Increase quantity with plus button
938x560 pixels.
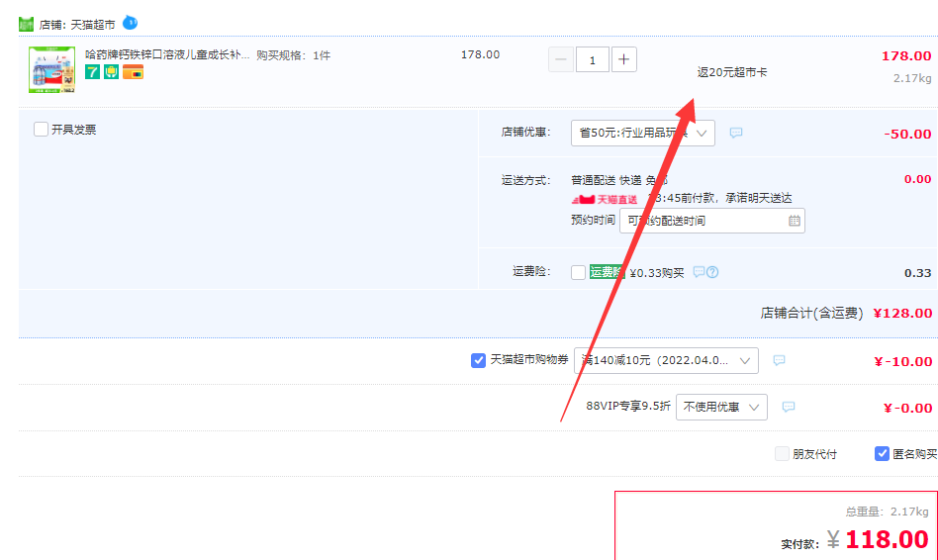624,59
